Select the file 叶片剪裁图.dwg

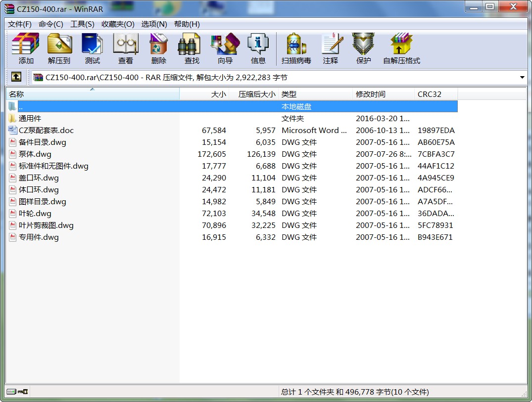point(46,225)
